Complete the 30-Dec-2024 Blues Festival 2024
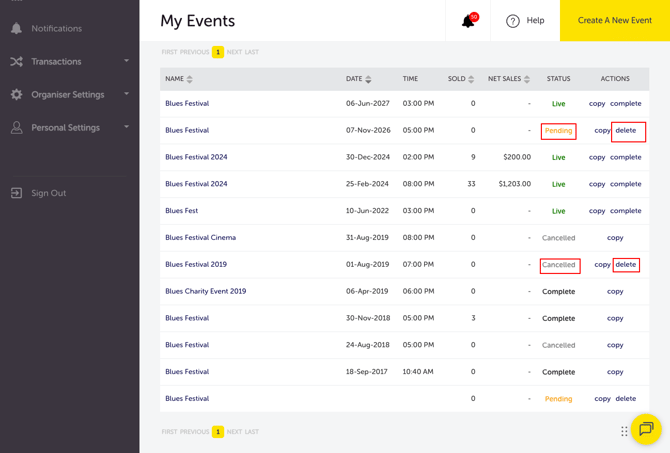The image size is (670, 453). 626,157
